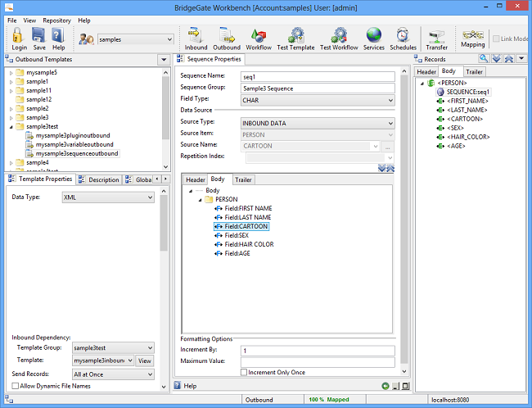Switch to Records Trailer tab

474,71
